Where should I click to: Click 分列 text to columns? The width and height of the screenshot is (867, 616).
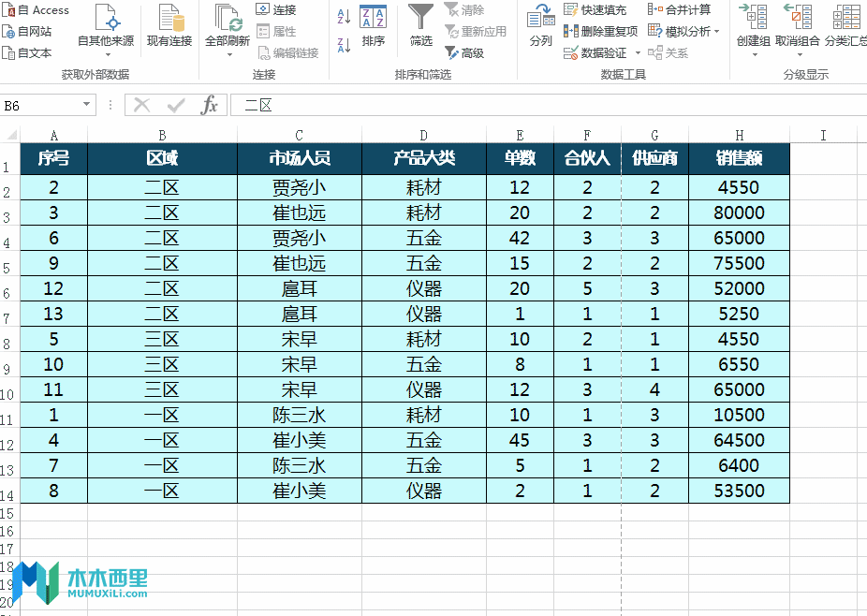click(x=541, y=26)
